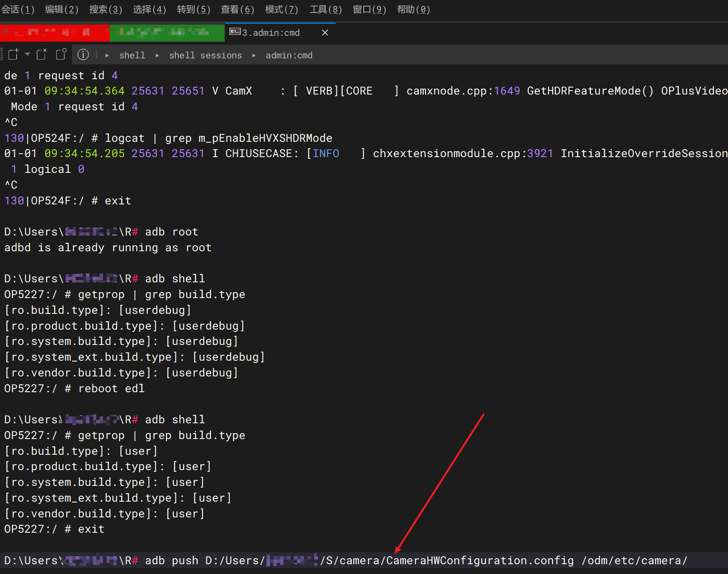Expand the chevron after shell breadcrumb
728x574 pixels.
coord(158,55)
